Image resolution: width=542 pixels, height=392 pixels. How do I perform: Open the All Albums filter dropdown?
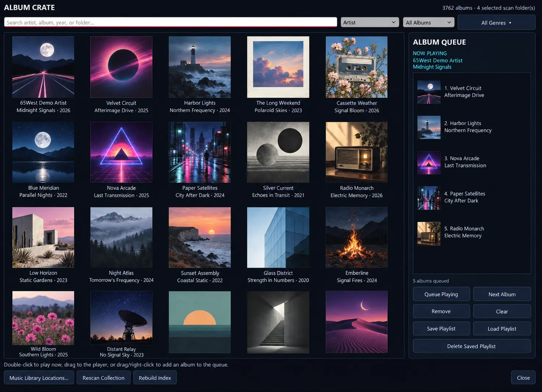428,22
